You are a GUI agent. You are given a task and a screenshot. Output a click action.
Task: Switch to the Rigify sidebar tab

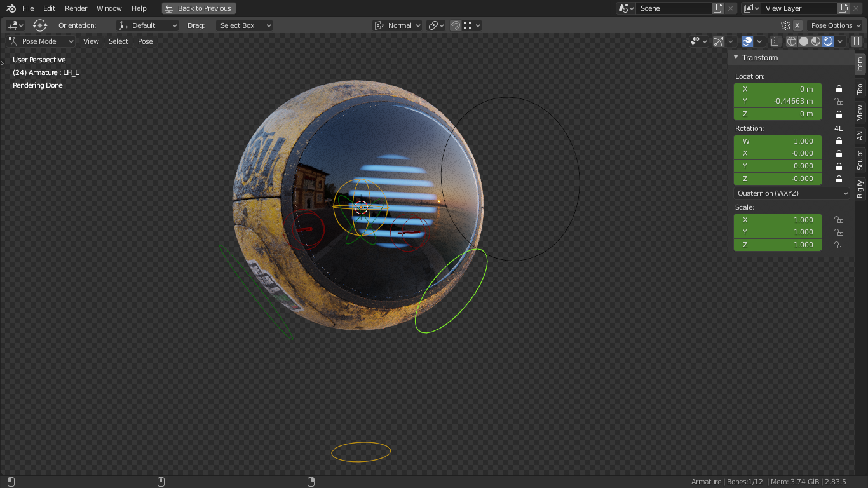point(860,189)
